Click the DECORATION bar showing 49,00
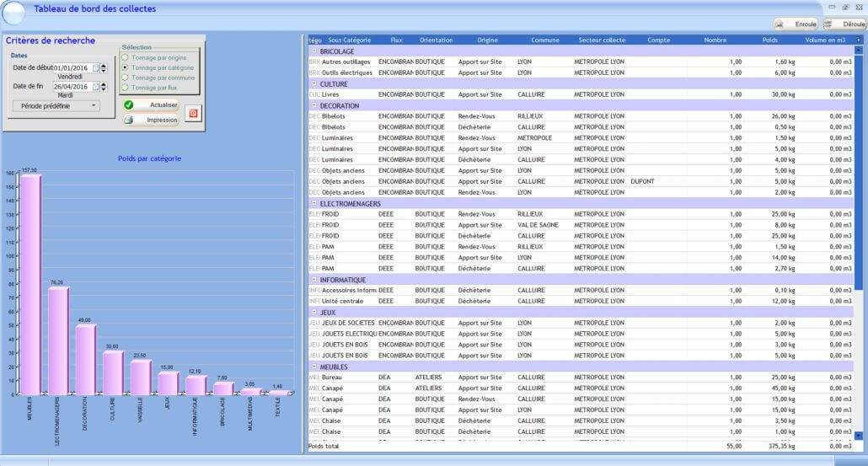This screenshot has width=868, height=466. pyautogui.click(x=86, y=359)
